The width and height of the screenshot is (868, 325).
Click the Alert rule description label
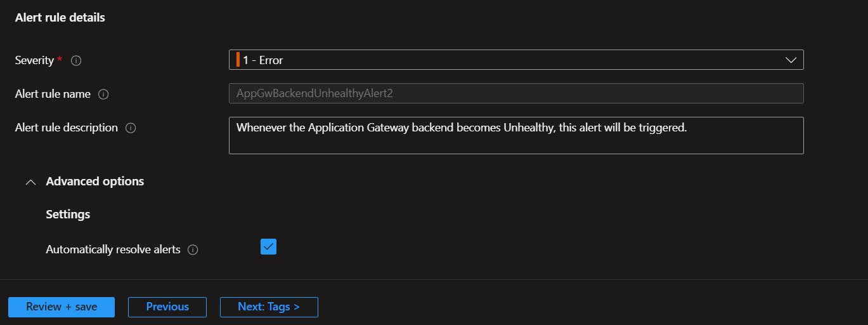(67, 128)
